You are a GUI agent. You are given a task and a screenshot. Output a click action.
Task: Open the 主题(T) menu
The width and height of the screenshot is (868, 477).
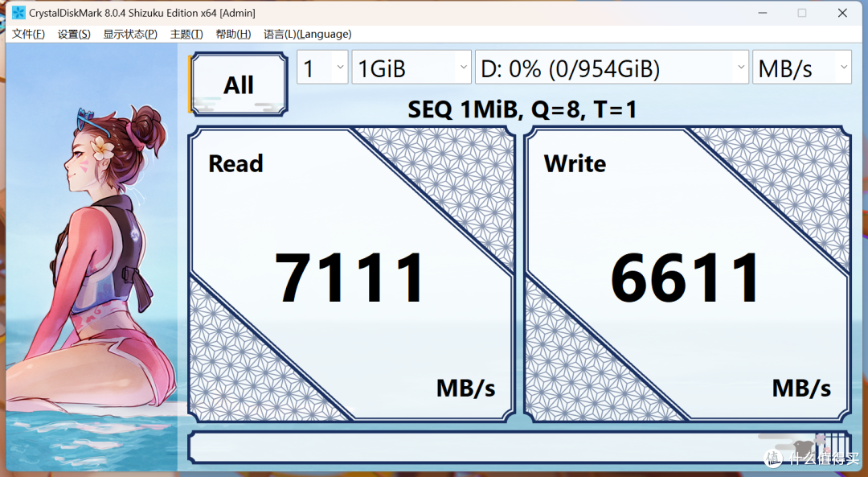[186, 35]
